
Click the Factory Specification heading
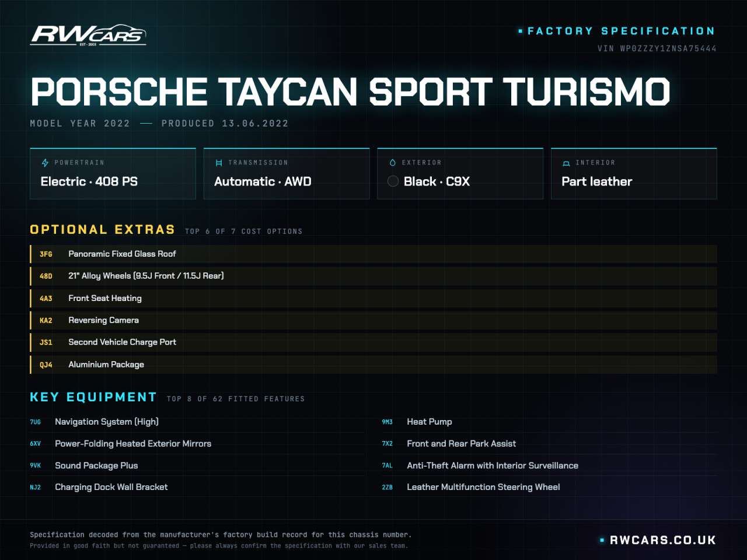click(621, 31)
